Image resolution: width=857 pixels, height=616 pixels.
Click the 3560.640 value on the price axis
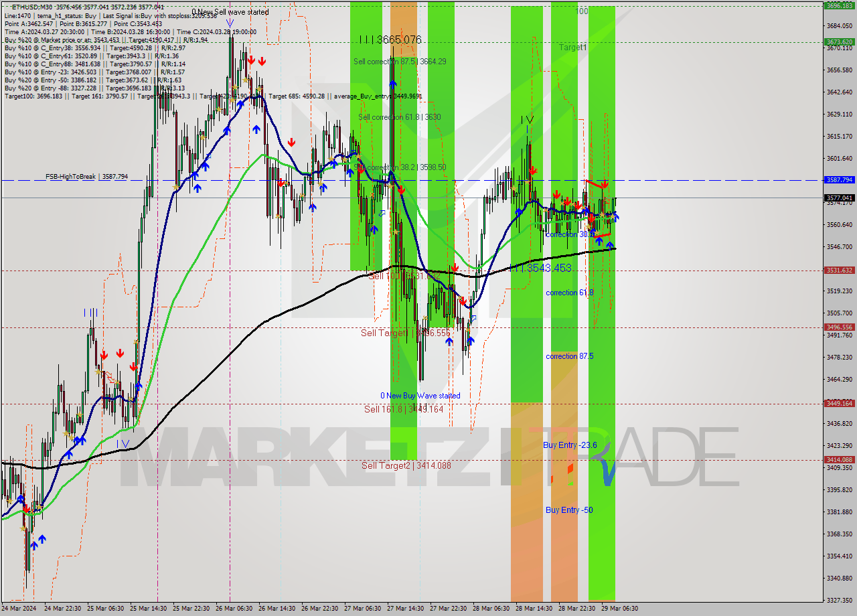(840, 224)
